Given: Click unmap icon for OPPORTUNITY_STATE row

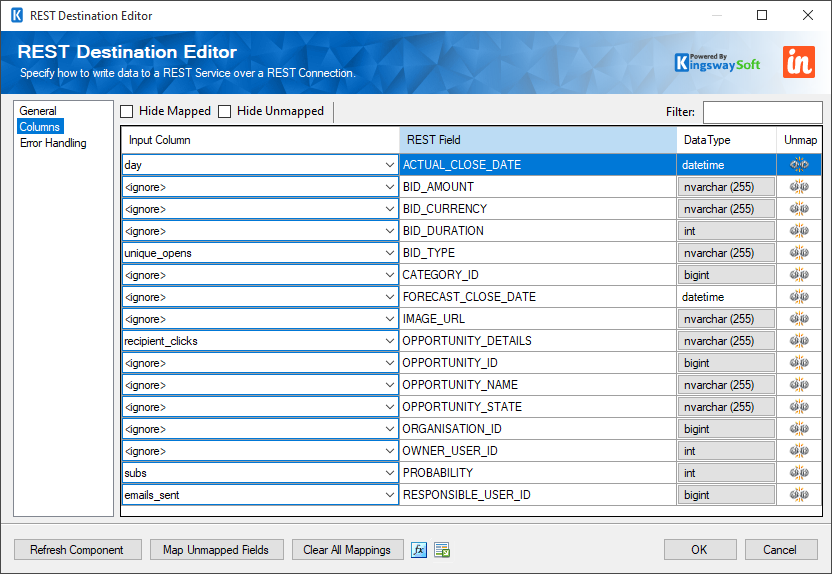Looking at the screenshot, I should (x=799, y=407).
